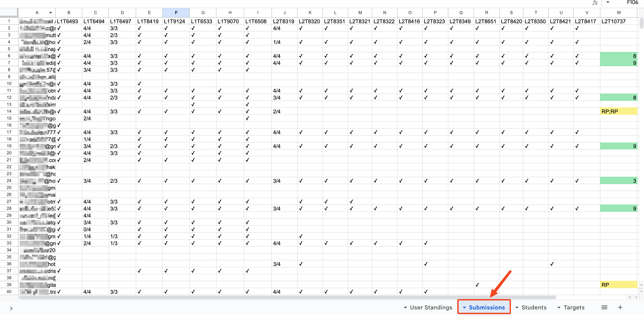Click the 3/4 cell in row 36
This screenshot has width=644, height=315.
(284, 264)
